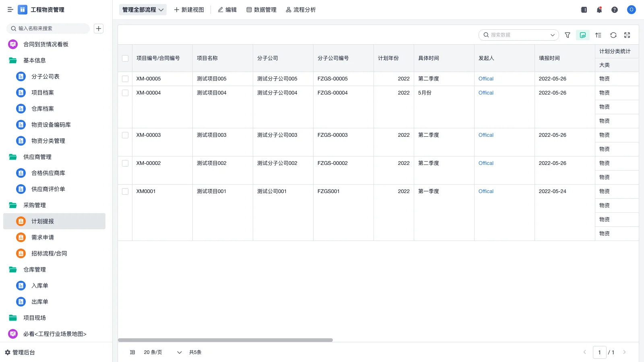Check the XM-00002 row checkbox
This screenshot has height=362, width=644.
pyautogui.click(x=125, y=163)
